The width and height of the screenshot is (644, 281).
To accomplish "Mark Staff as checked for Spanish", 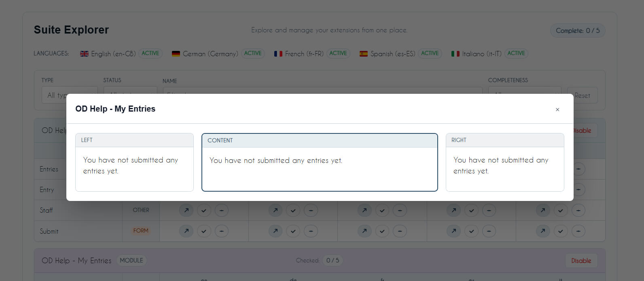I will coord(471,210).
